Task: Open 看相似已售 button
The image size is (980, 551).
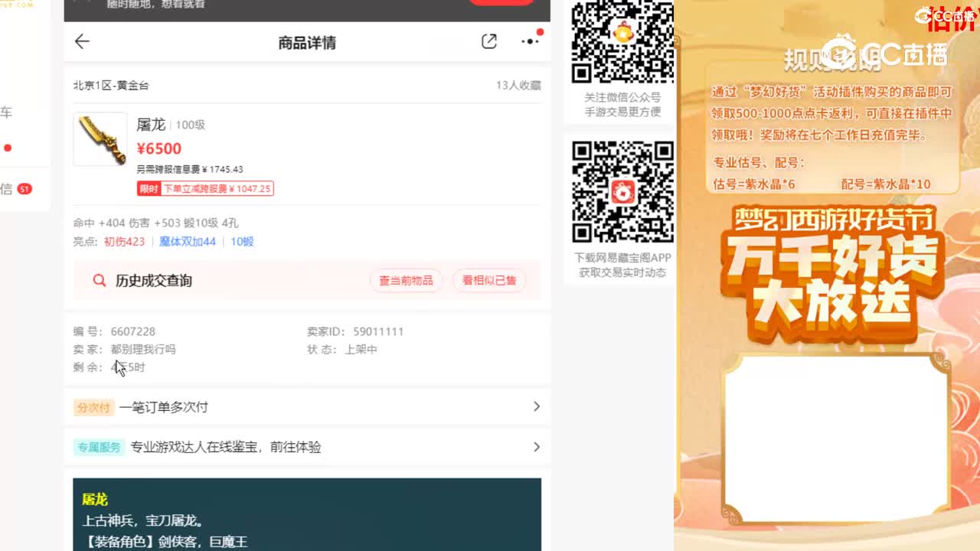Action: pyautogui.click(x=489, y=281)
